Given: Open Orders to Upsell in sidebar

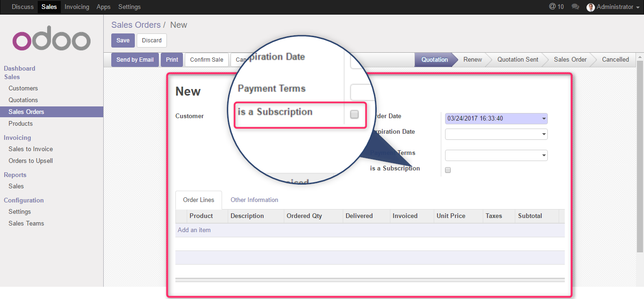Looking at the screenshot, I should pyautogui.click(x=31, y=161).
